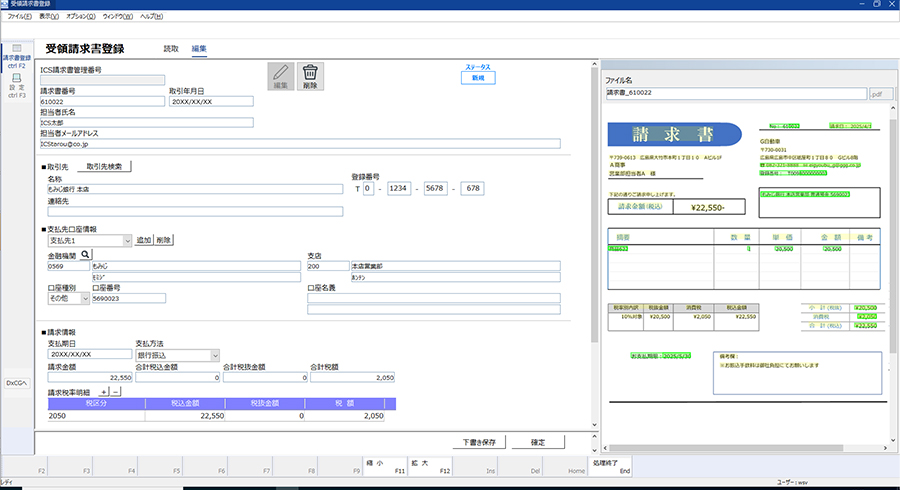Click 担当者氏名 input field
Image resolution: width=900 pixels, height=490 pixels.
point(146,123)
